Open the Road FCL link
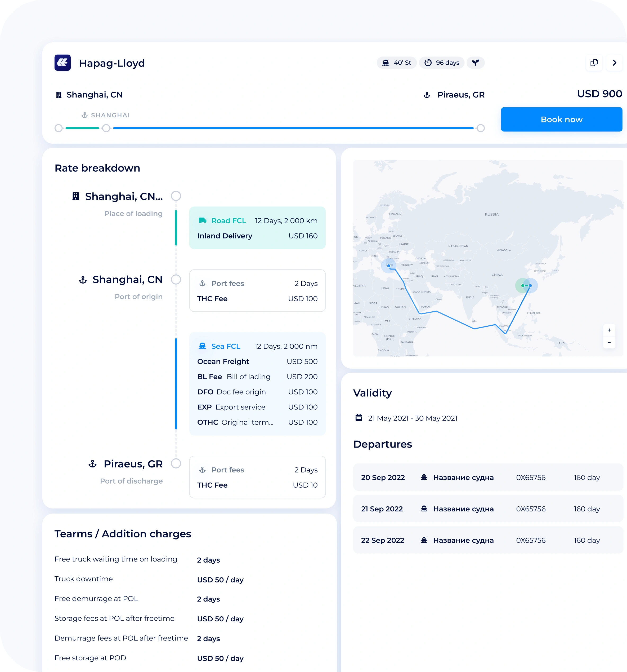This screenshot has height=672, width=627. coord(229,221)
